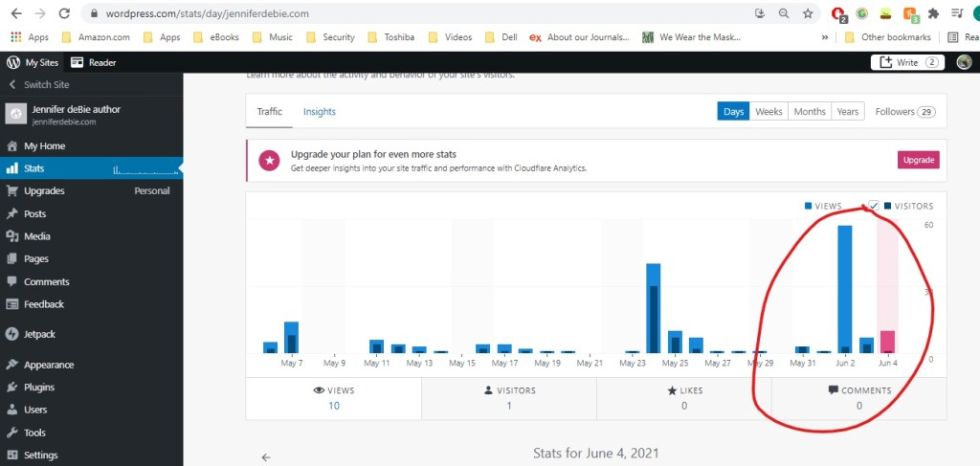Viewport: 980px width, 466px height.
Task: Open the Media library icon
Action: point(12,236)
